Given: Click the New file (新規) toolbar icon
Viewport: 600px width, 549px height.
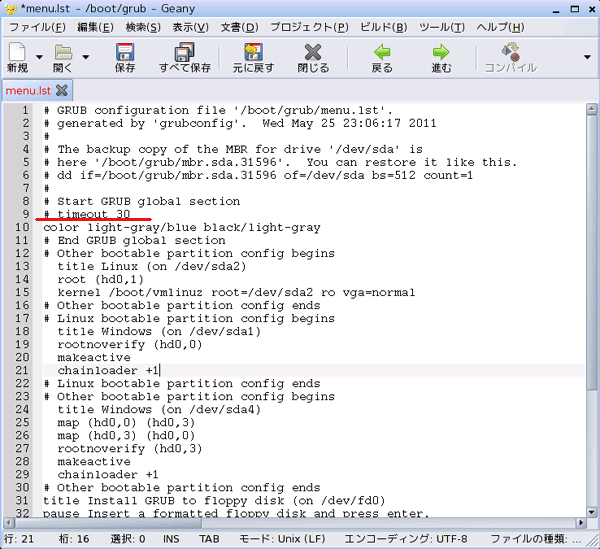Looking at the screenshot, I should point(17,52).
